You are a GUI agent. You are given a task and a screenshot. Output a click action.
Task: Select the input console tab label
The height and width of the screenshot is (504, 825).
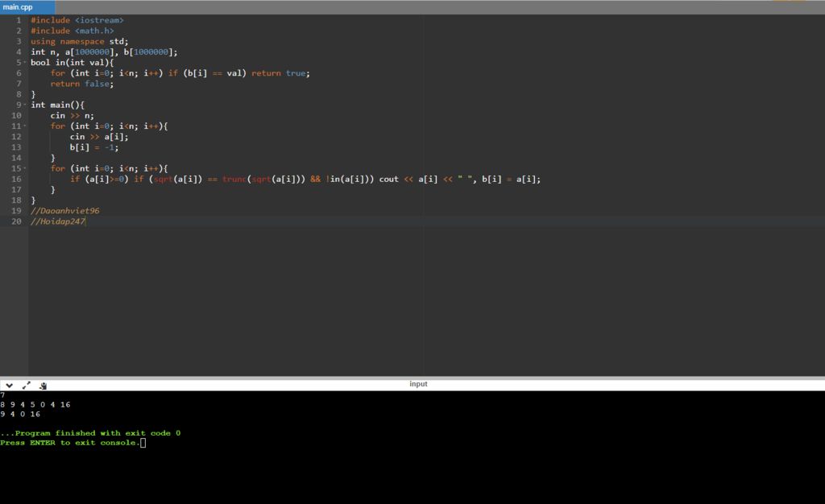(x=418, y=384)
